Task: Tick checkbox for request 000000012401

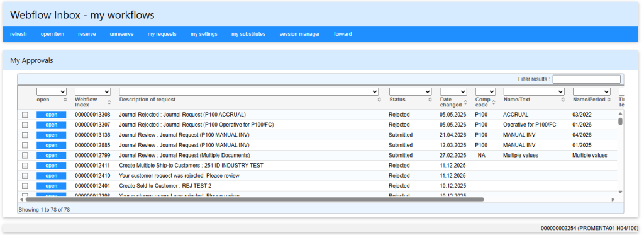Action: pyautogui.click(x=25, y=186)
